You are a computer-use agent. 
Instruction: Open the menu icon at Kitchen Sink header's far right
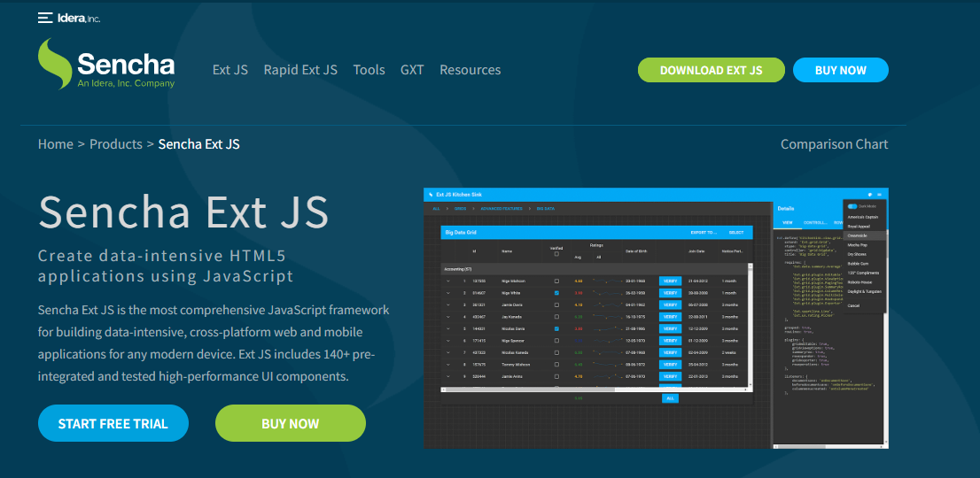pos(879,195)
